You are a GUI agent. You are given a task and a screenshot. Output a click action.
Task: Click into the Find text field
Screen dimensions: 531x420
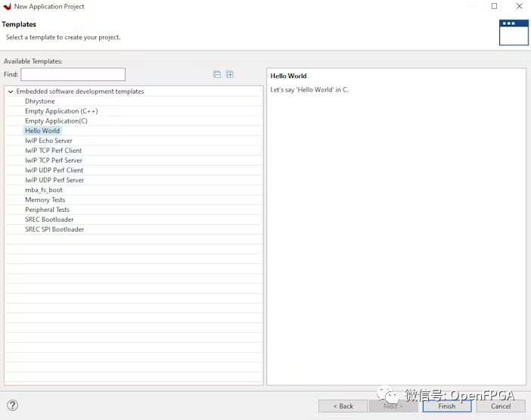(73, 74)
